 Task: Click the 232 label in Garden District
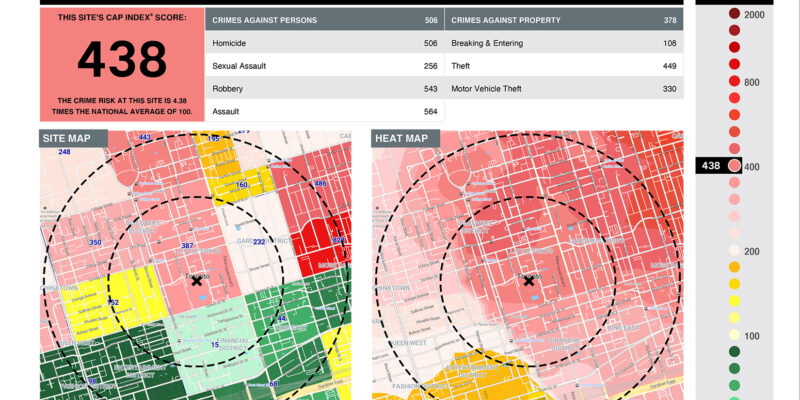[259, 243]
